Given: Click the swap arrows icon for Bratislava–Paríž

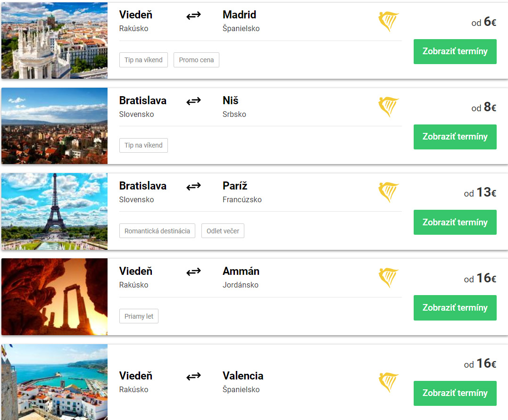Looking at the screenshot, I should (x=193, y=187).
